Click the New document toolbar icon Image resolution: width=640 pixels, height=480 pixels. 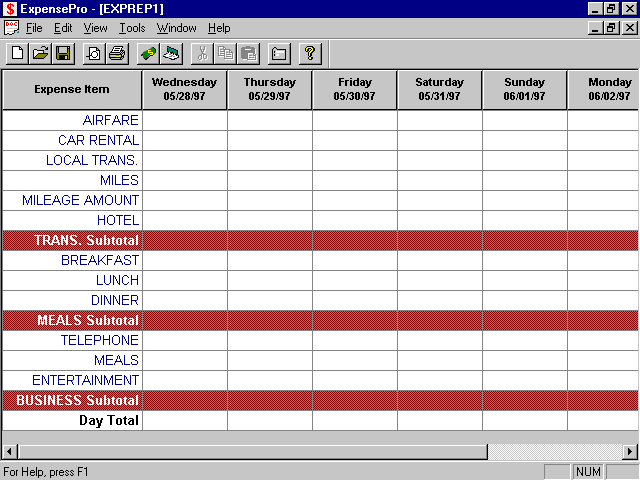(x=17, y=53)
